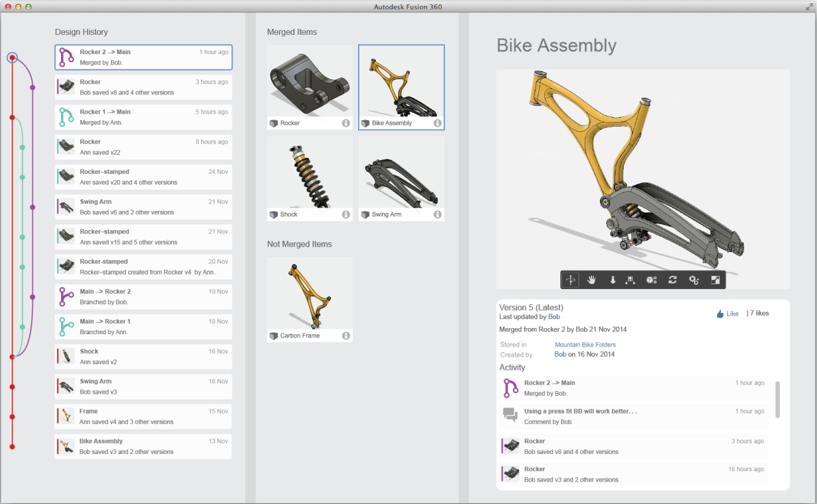Open the Mountain Bike Folders link
Screen dimensions: 817x504
click(x=585, y=344)
